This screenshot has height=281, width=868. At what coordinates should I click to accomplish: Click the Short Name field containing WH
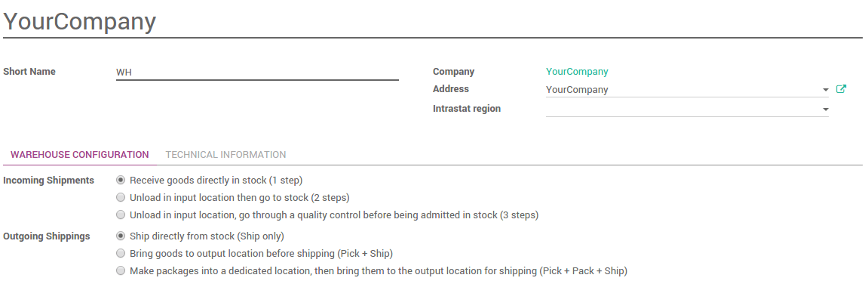point(257,73)
